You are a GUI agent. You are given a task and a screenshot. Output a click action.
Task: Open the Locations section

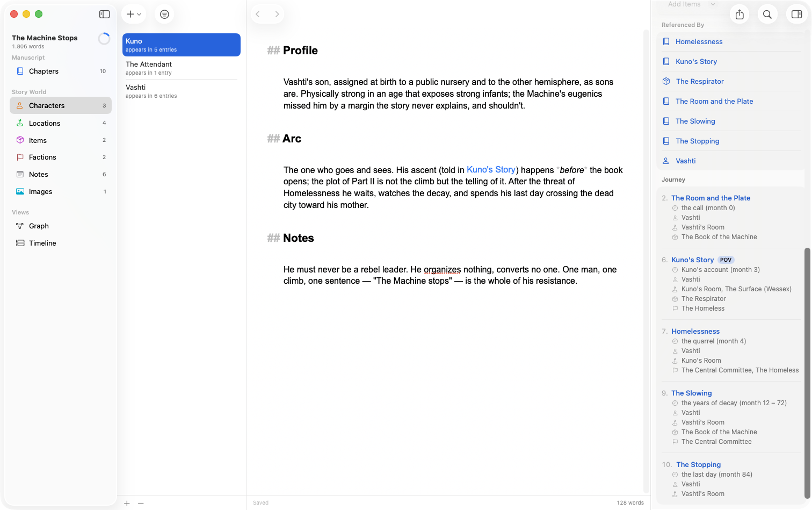point(61,123)
